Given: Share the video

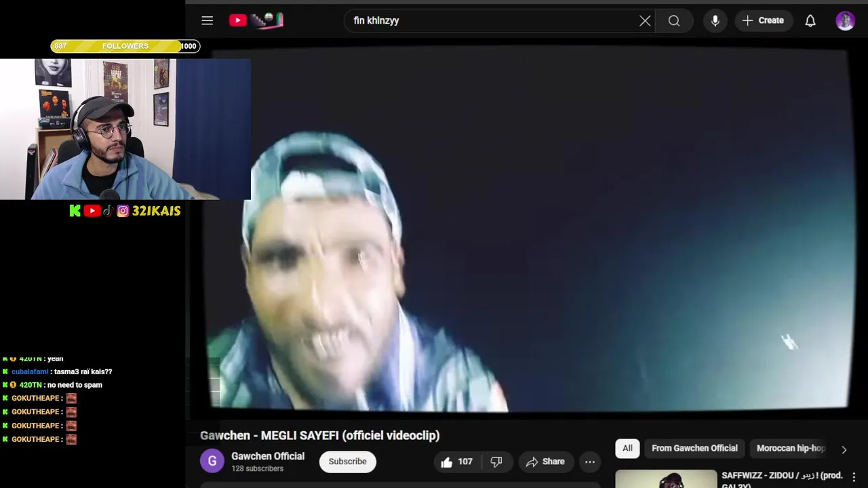Looking at the screenshot, I should point(545,462).
